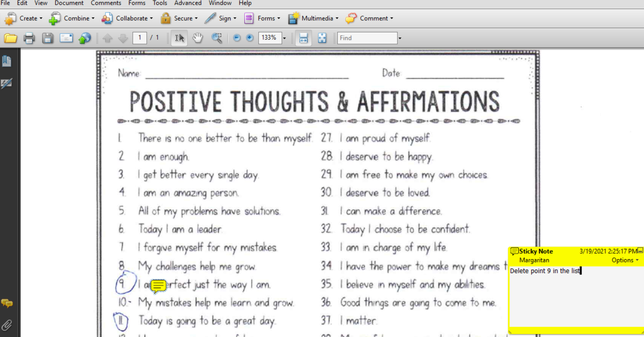This screenshot has width=644, height=337.
Task: Open the Forms toolbar dropdown
Action: click(262, 18)
